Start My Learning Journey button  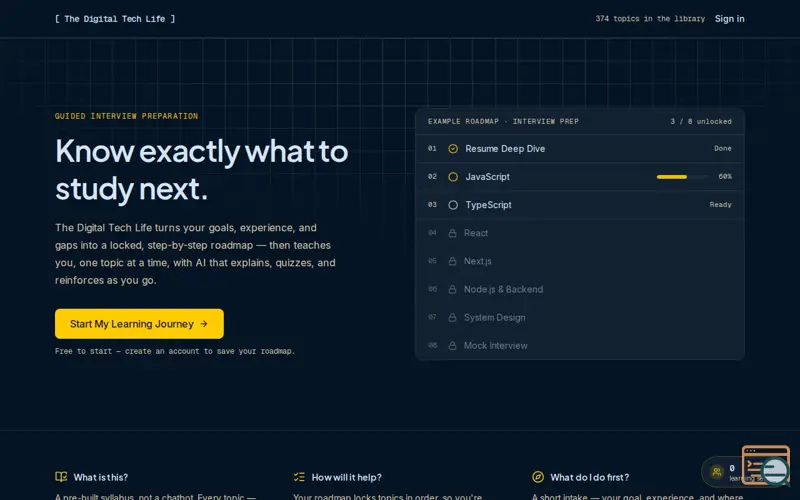pyautogui.click(x=139, y=323)
